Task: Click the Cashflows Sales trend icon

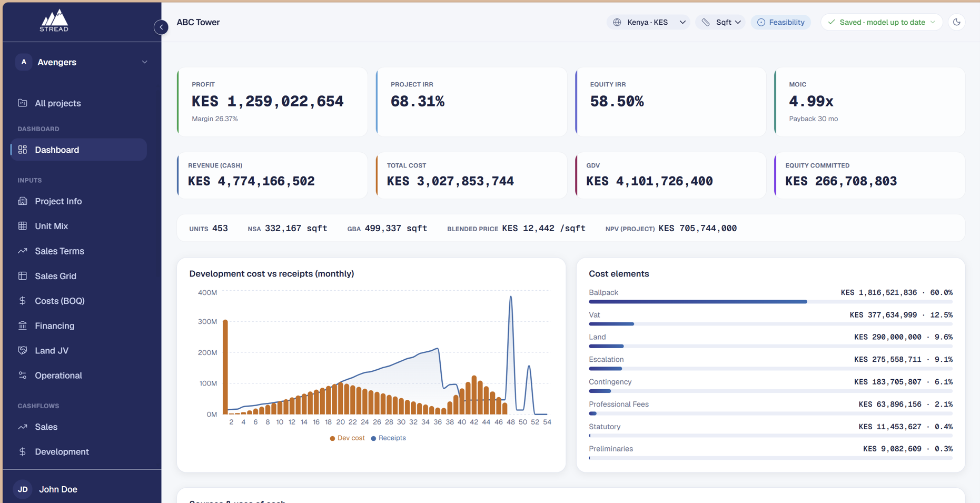Action: (23, 427)
